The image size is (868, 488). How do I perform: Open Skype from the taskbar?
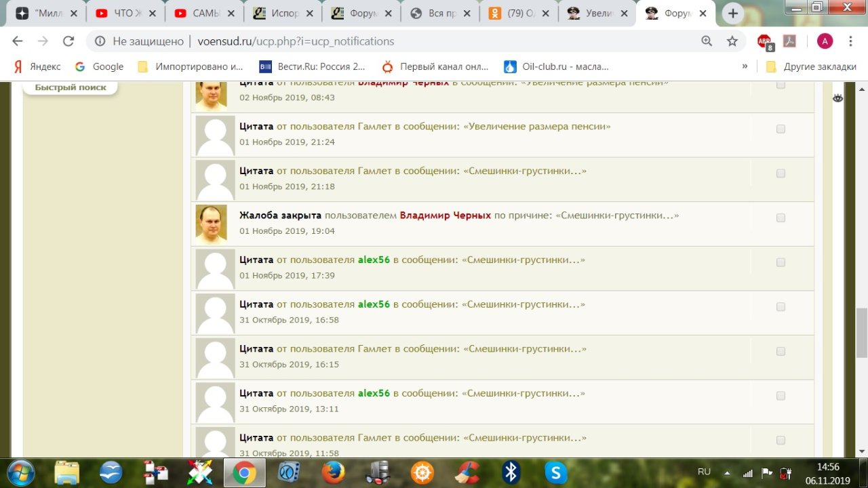click(555, 472)
